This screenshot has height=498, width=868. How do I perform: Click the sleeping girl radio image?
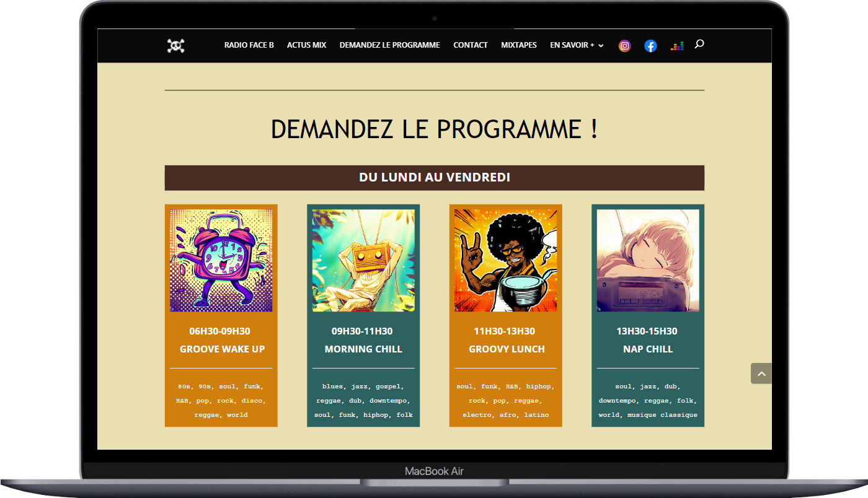click(x=648, y=260)
